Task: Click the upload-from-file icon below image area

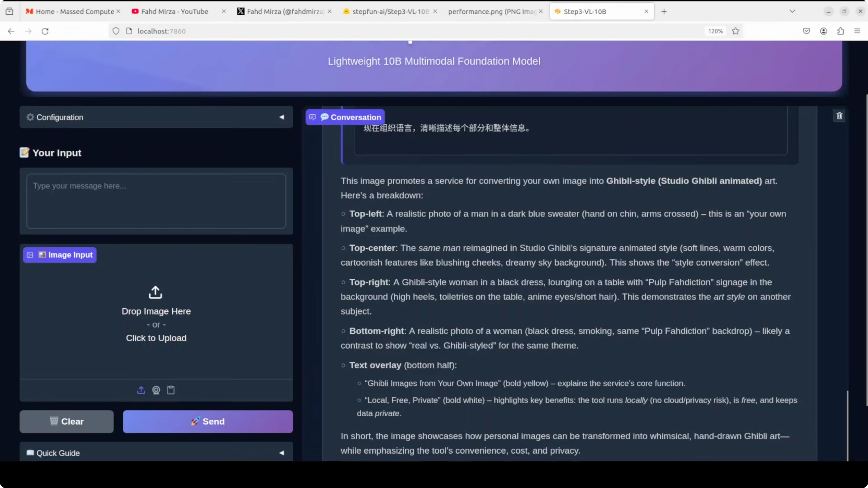Action: [x=141, y=390]
